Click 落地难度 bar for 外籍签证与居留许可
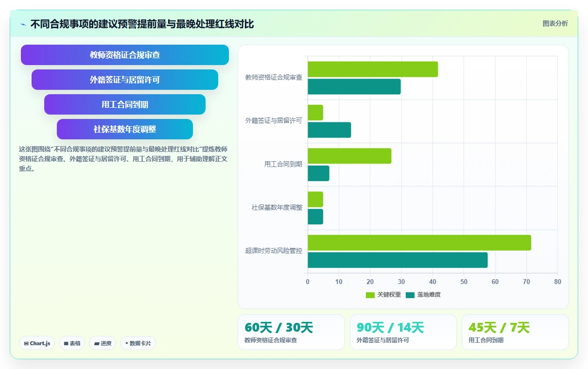 click(329, 130)
